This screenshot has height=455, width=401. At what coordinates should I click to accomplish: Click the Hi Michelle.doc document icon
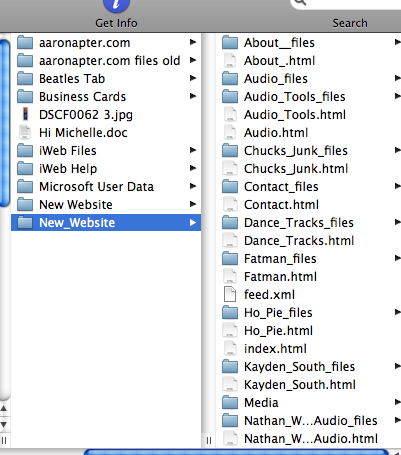pos(25,132)
